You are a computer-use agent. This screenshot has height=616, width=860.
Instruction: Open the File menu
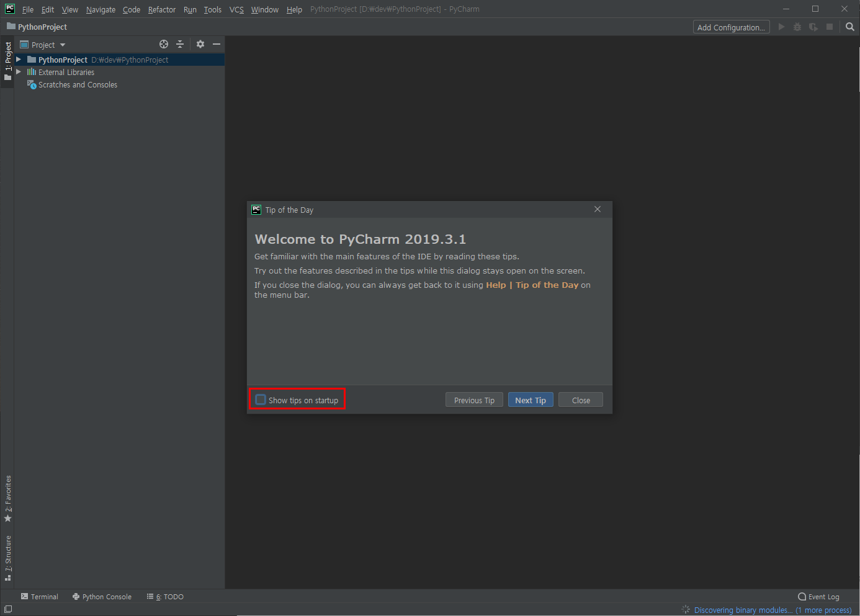[x=28, y=9]
